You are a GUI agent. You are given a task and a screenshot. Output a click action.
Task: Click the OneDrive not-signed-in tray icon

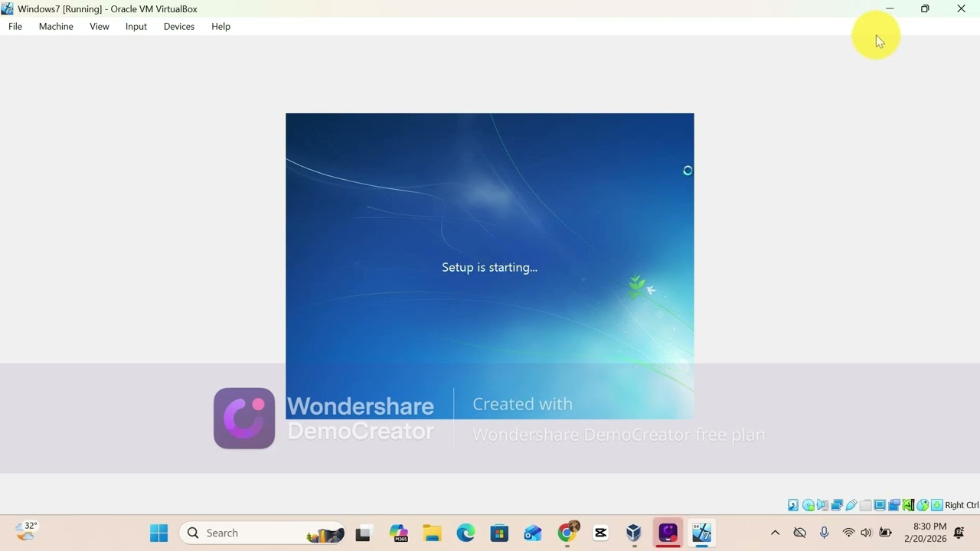(x=799, y=533)
